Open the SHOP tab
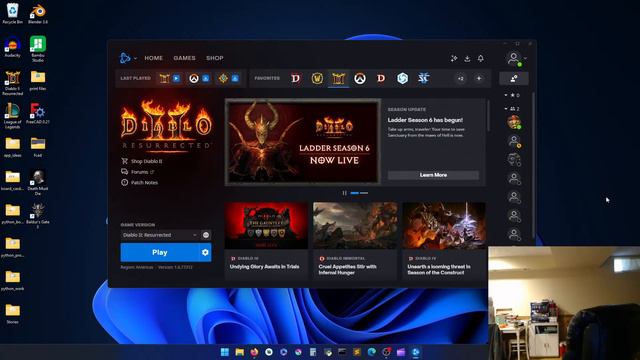 (x=215, y=58)
